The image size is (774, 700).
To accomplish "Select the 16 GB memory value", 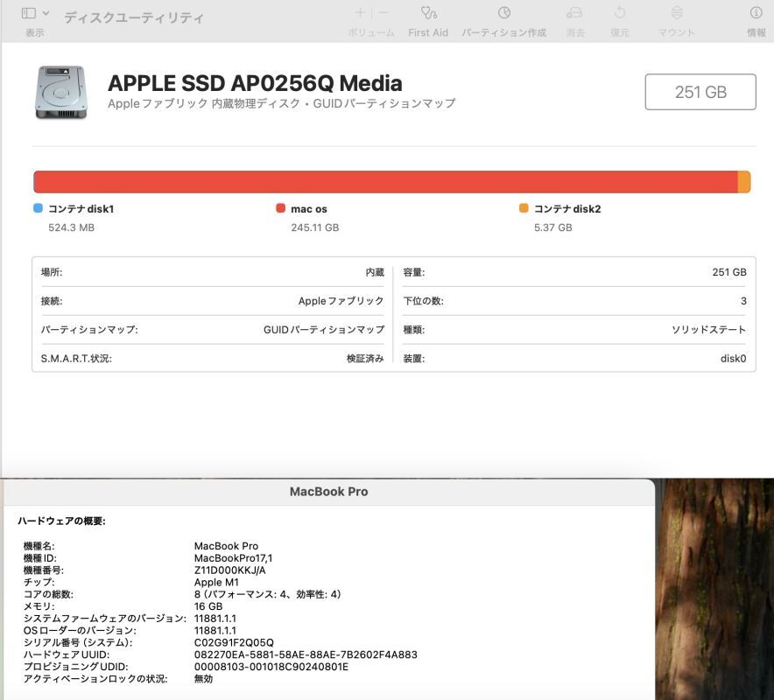I will (x=208, y=606).
